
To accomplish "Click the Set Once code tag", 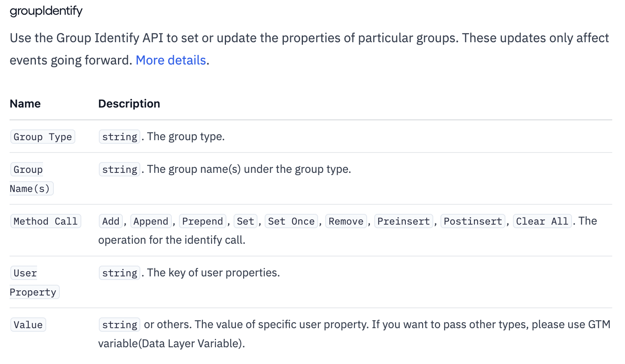I will click(291, 221).
